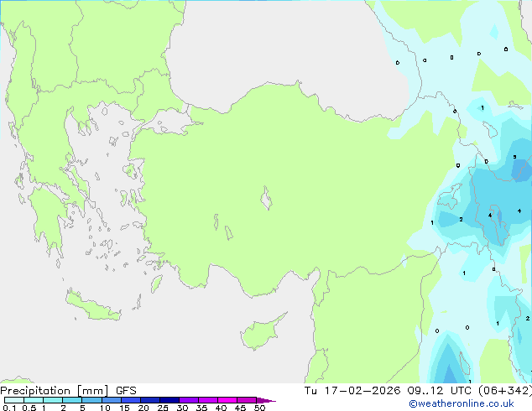The height and width of the screenshot is (411, 532).
Task: Choose the 25–30 mm darkest navy swatch
Action: (170, 400)
